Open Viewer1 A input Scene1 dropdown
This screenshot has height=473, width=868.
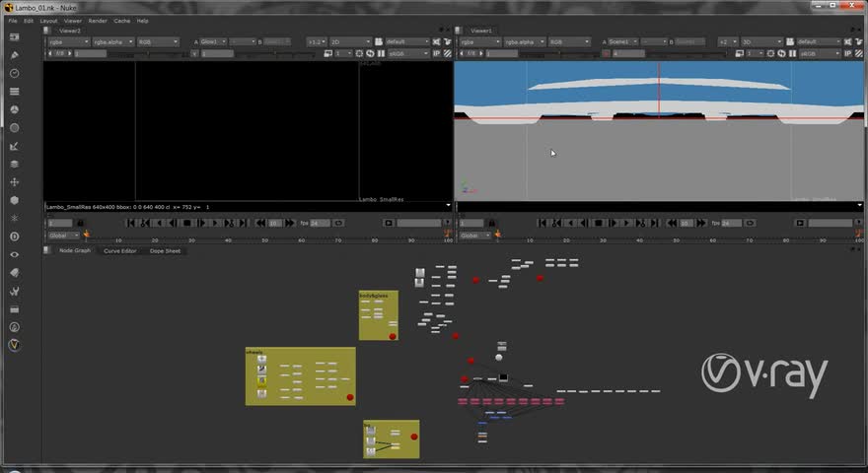coord(623,42)
